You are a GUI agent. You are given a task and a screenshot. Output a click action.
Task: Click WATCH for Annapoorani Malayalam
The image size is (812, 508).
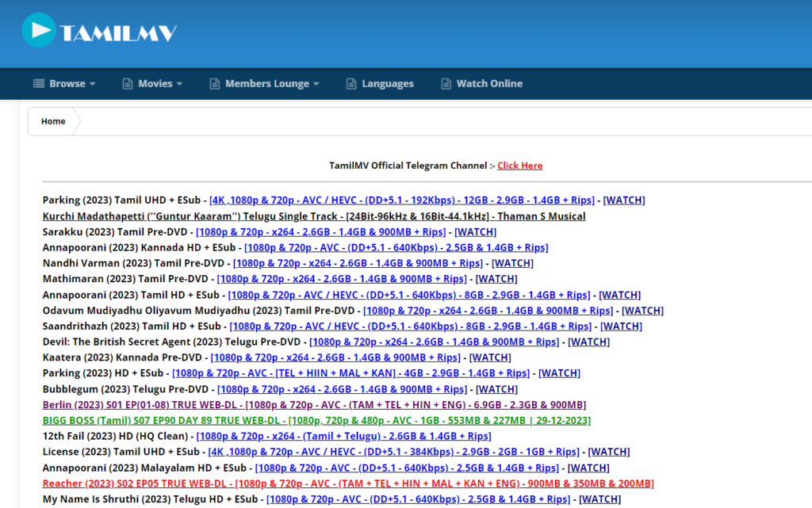pyautogui.click(x=589, y=468)
